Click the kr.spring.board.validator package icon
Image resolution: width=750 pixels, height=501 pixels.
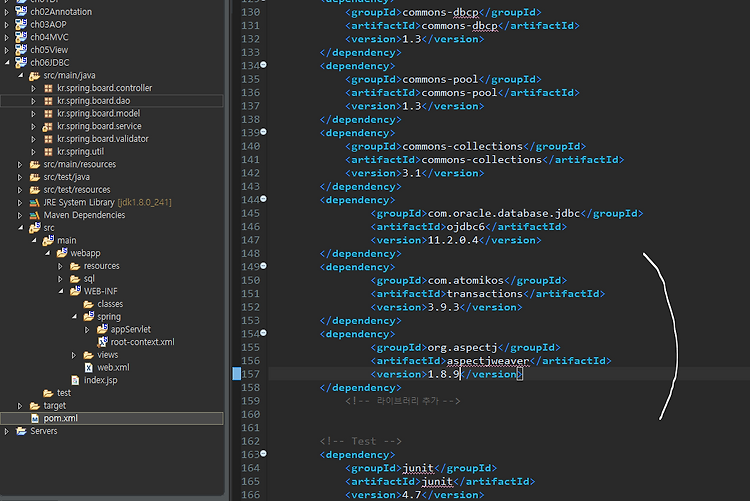click(48, 139)
